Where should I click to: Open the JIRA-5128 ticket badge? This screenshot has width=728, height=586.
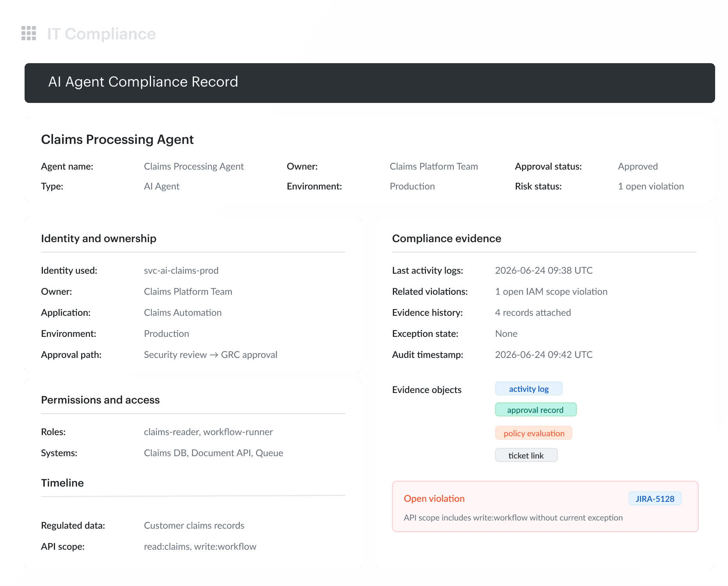coord(655,499)
